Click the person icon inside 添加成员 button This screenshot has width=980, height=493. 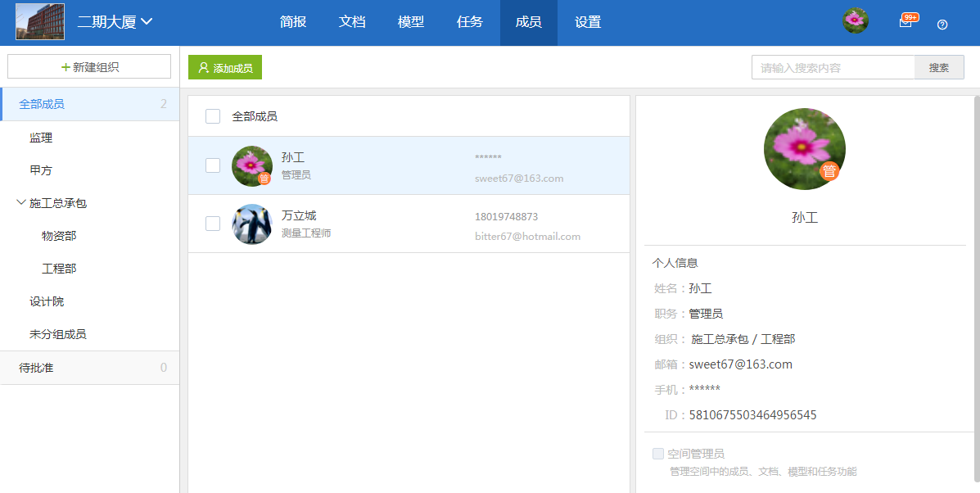(204, 67)
